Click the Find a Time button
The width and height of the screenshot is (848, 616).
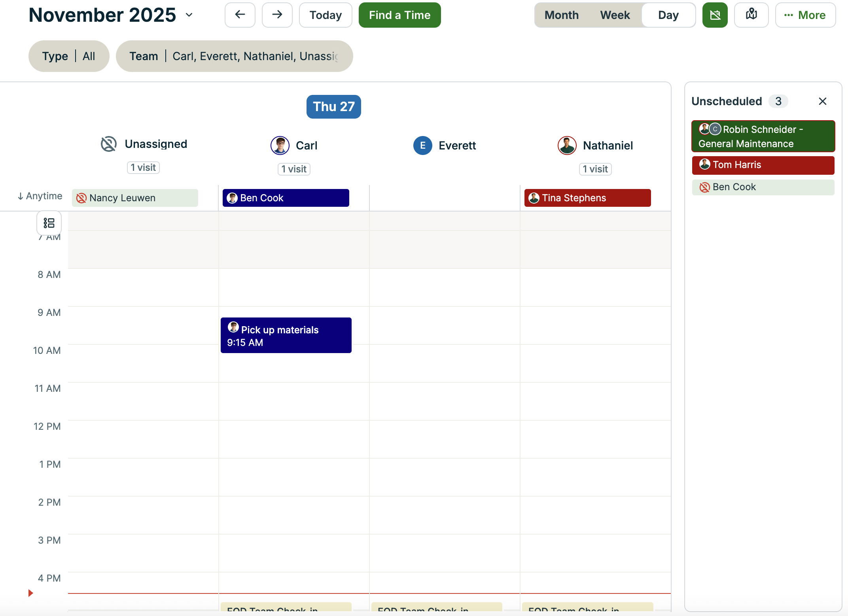pyautogui.click(x=399, y=15)
